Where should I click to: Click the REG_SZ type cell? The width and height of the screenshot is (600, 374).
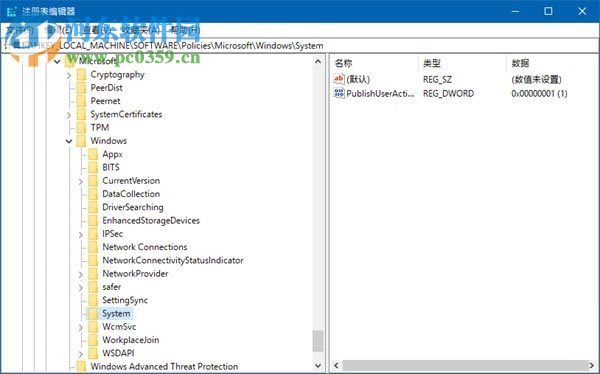click(437, 80)
